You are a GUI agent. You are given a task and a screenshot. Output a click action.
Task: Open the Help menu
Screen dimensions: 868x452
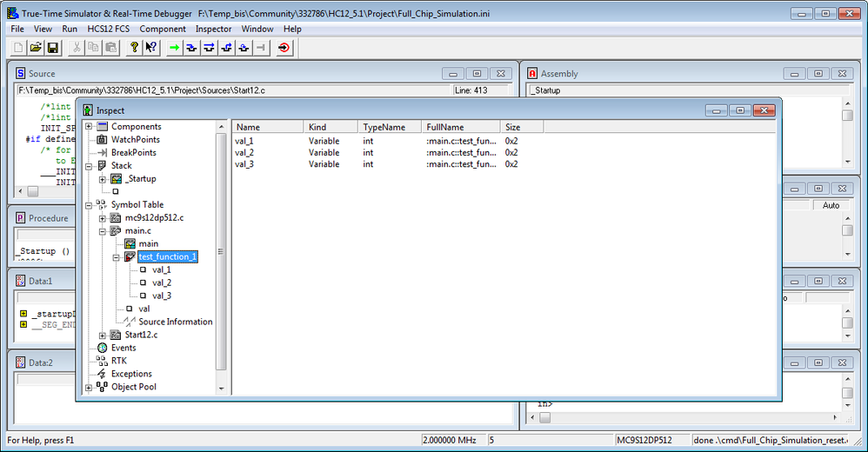coord(292,29)
